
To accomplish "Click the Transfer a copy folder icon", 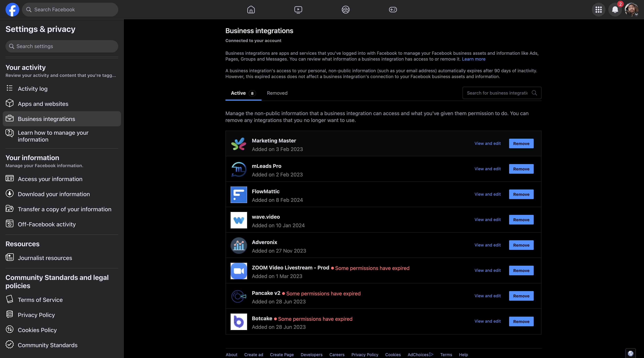I will (9, 209).
